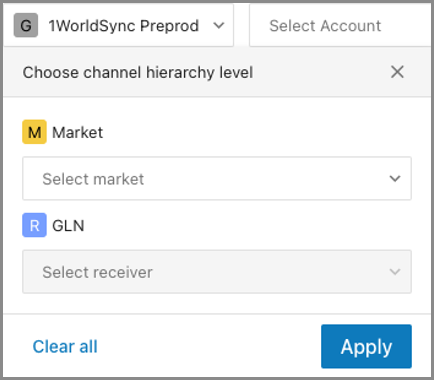
Task: Click the Select receiver placeholder text
Action: coord(97,272)
